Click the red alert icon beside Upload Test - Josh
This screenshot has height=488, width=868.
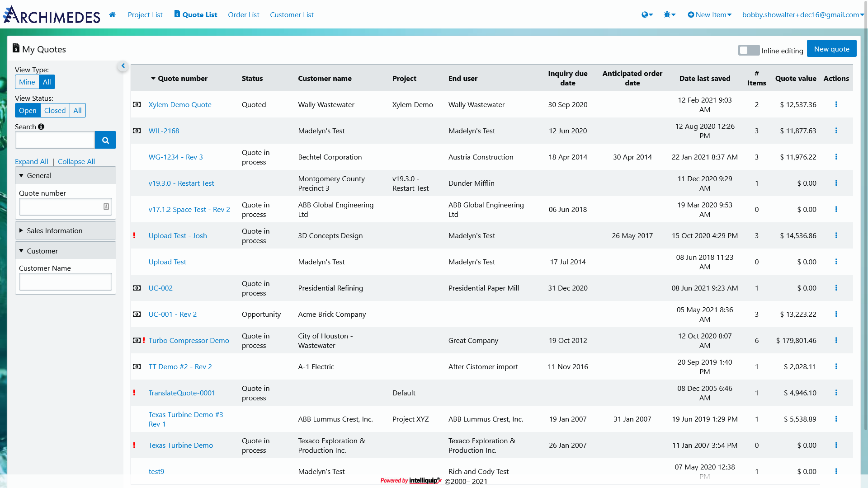(134, 235)
